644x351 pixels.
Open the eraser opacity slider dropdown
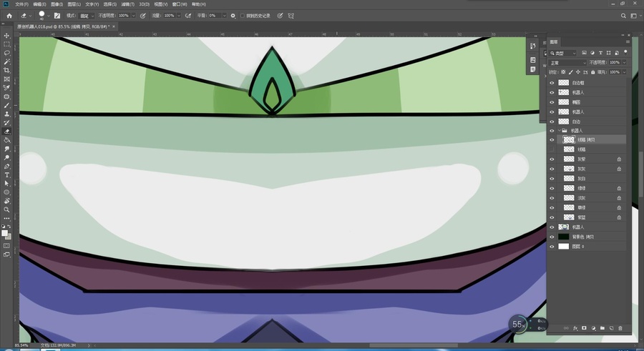[133, 16]
